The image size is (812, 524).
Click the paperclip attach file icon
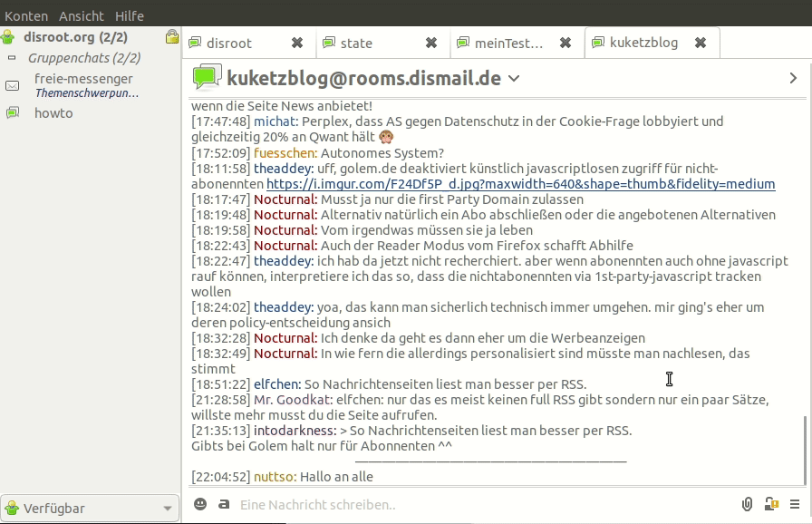pyautogui.click(x=748, y=504)
